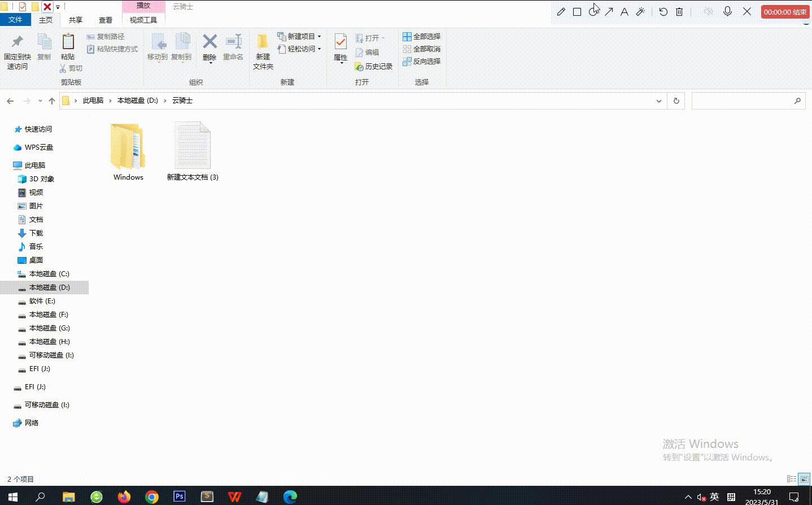Switch to the 查看 ribbon tab
The width and height of the screenshot is (812, 505).
(106, 19)
